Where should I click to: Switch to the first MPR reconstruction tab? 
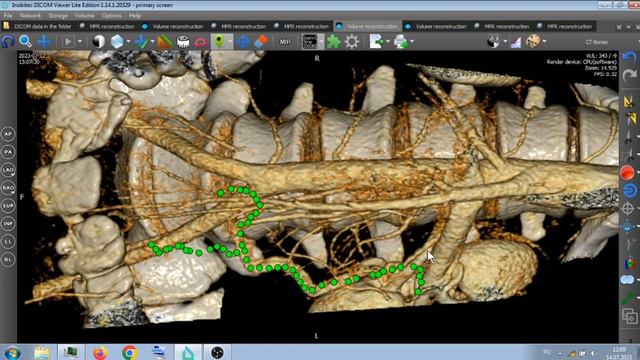point(108,26)
